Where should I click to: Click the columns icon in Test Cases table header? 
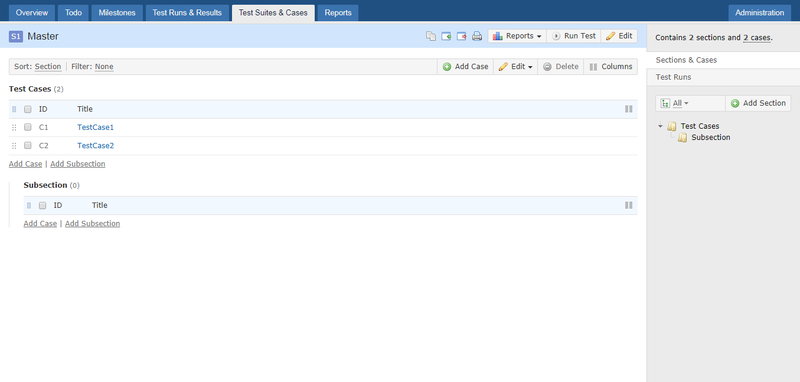pyautogui.click(x=629, y=109)
